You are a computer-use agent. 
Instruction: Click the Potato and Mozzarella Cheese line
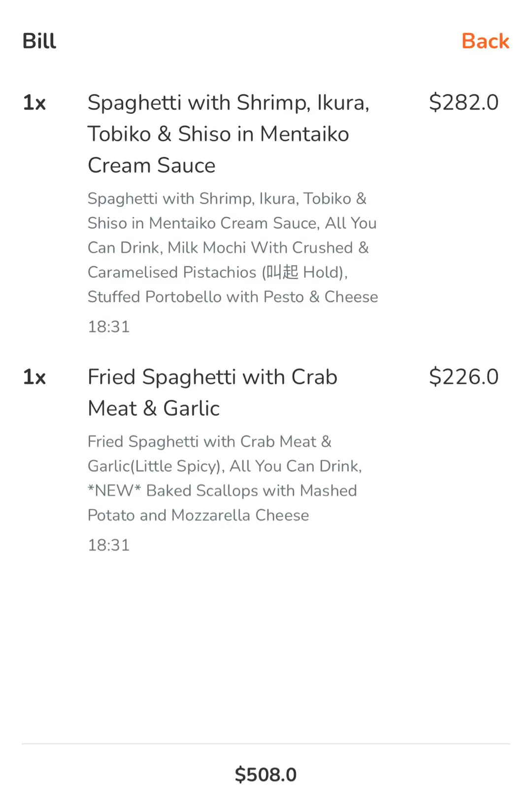198,515
